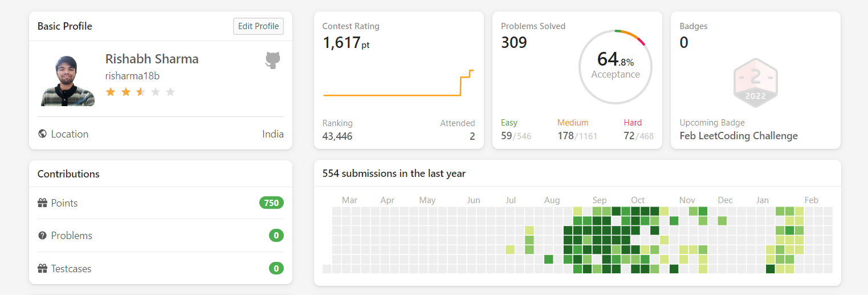Click the gift icon beside Testcases

point(42,269)
